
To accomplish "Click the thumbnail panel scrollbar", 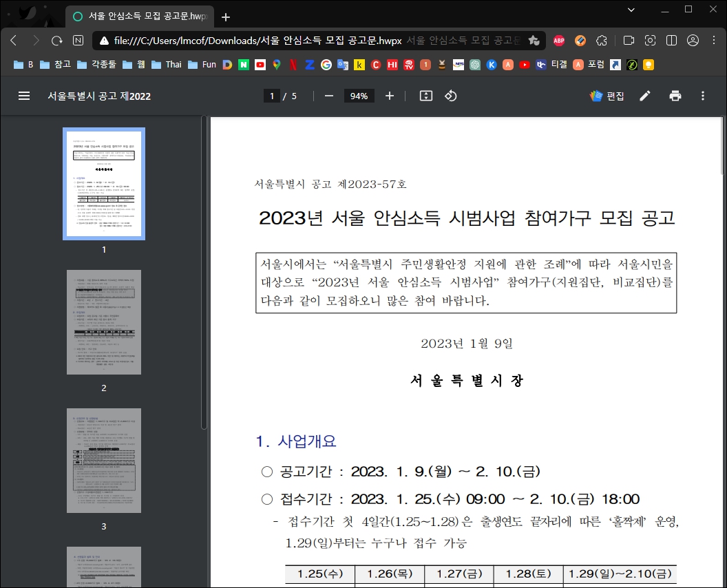I will point(204,273).
